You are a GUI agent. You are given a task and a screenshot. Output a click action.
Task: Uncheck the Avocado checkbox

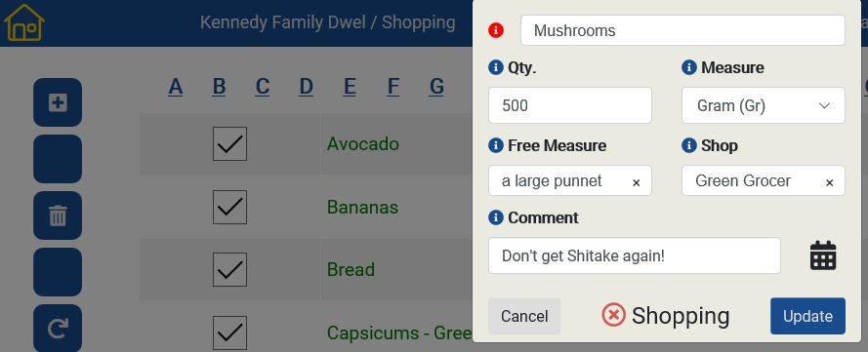click(229, 144)
